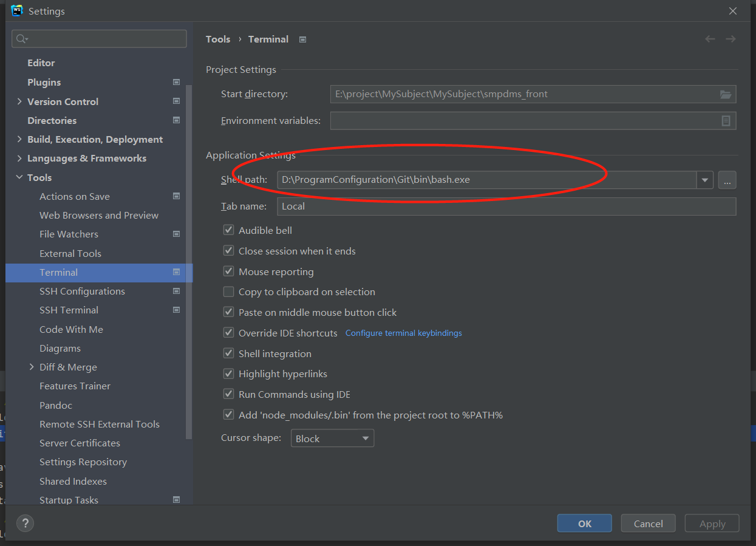
Task: Open the Shell path dropdown arrow
Action: click(x=704, y=180)
